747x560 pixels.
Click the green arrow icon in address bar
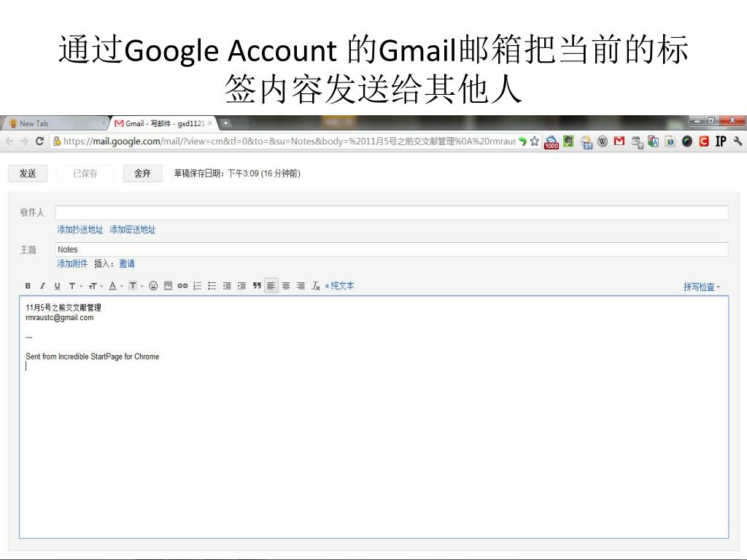click(x=522, y=141)
